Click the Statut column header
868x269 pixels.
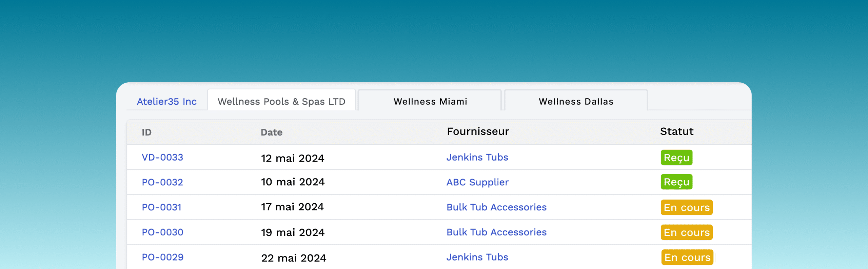coord(676,131)
